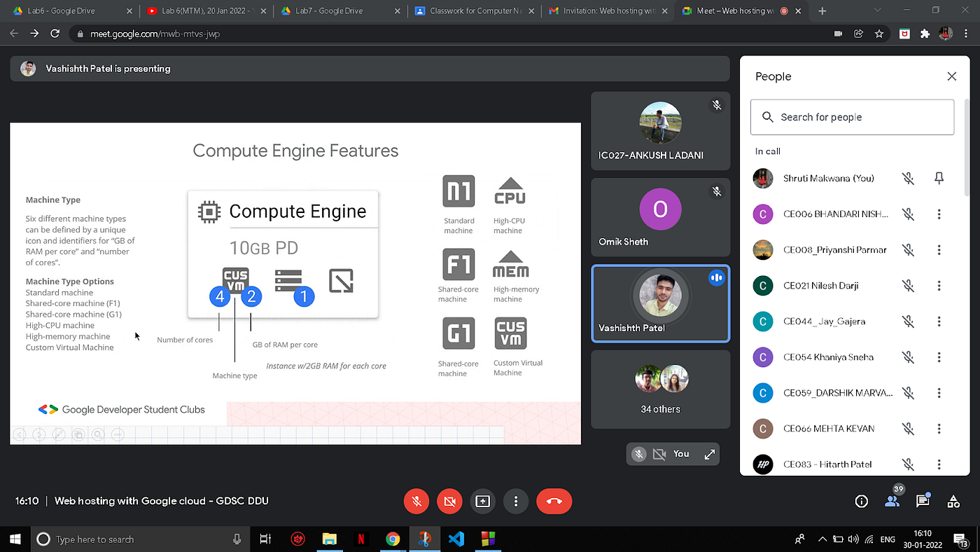Open Windows Start menu
Viewport: 980px width, 552px height.
click(x=15, y=539)
